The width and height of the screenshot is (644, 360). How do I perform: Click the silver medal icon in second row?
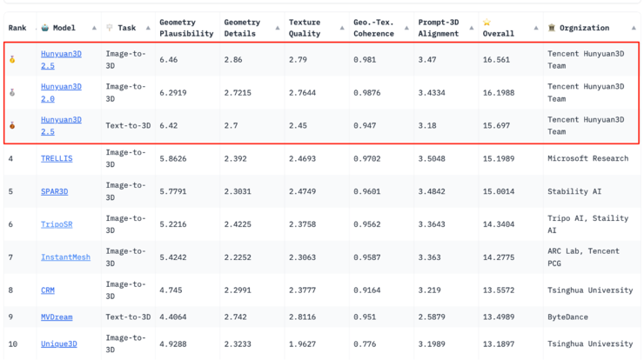tap(12, 93)
